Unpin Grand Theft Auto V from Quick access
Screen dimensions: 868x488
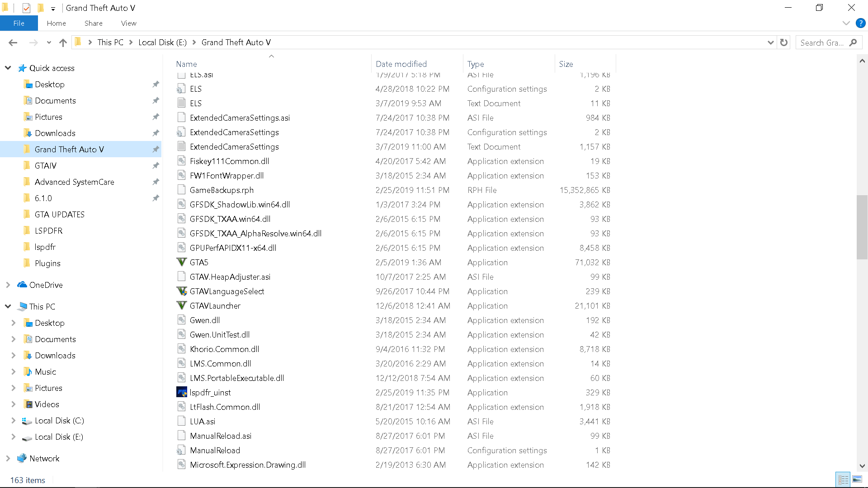[x=156, y=149]
